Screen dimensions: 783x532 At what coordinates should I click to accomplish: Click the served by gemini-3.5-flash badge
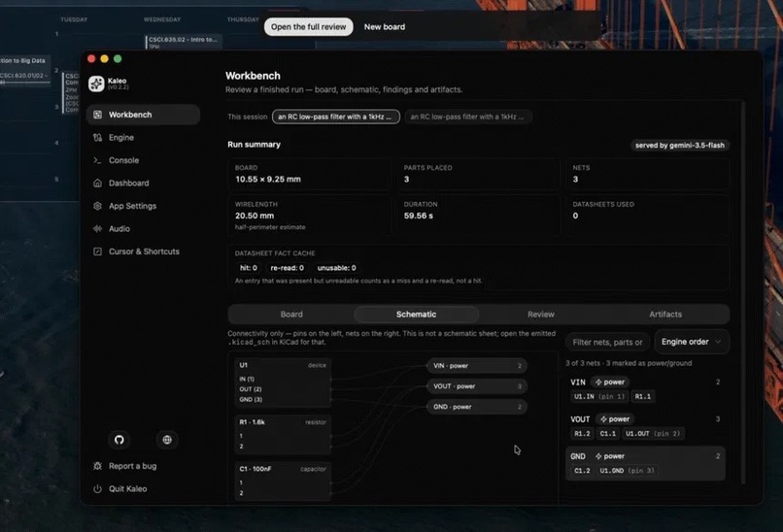click(680, 146)
